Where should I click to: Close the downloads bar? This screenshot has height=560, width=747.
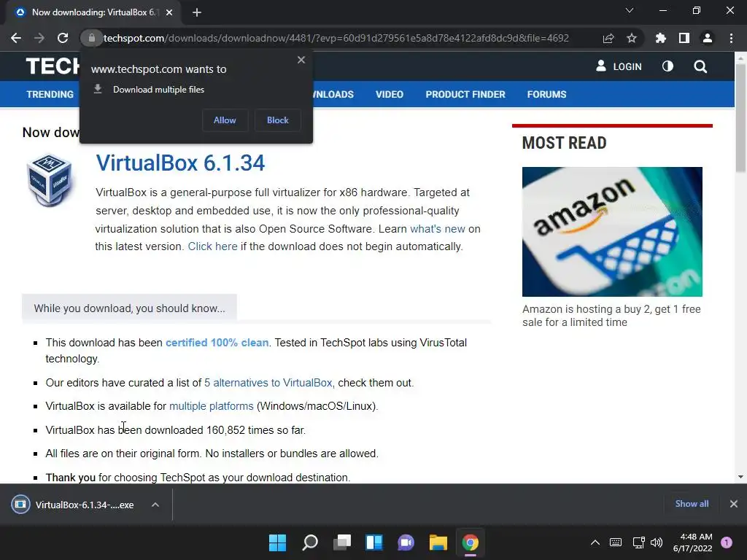point(734,504)
